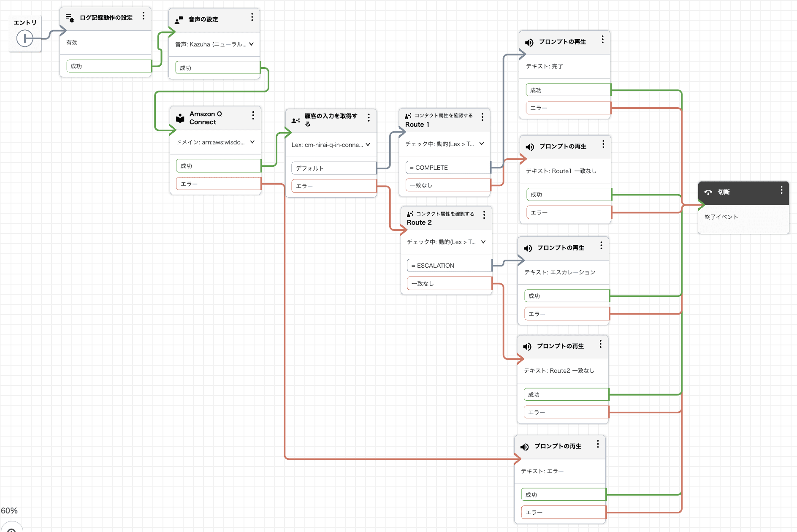Click the テキスト: エラー prompt text
797x532 pixels.
click(542, 471)
